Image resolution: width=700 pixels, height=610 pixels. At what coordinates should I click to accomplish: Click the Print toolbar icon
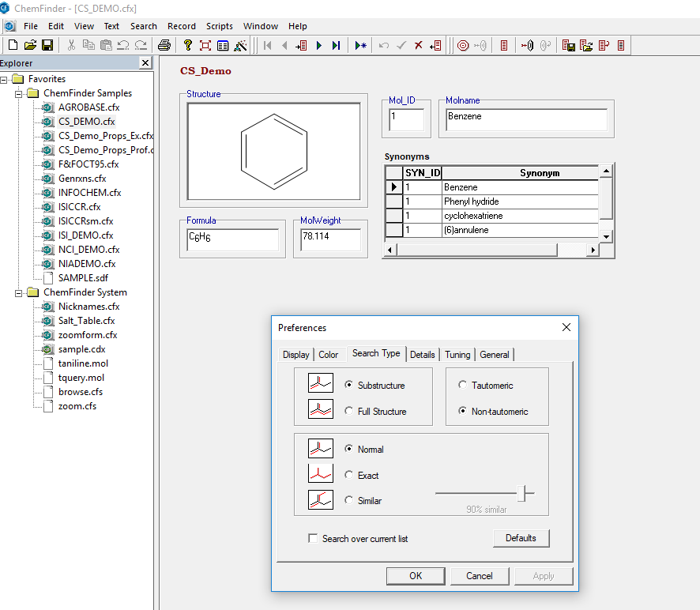point(164,45)
